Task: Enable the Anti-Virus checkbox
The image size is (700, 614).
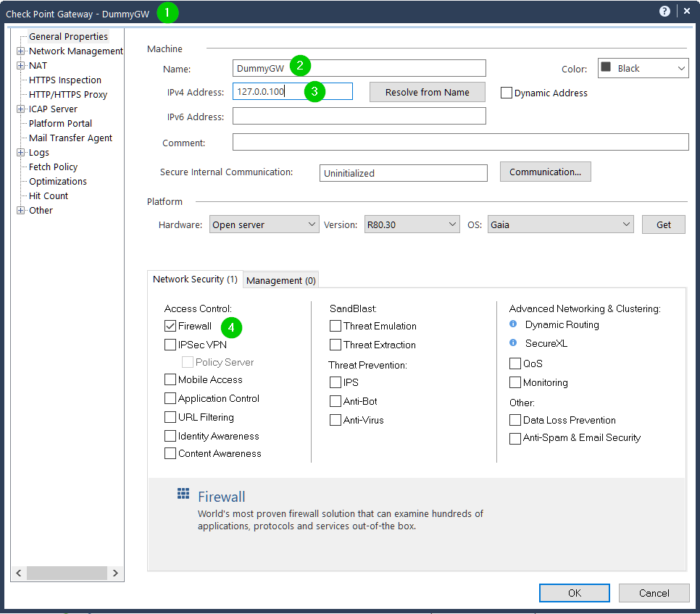Action: pyautogui.click(x=336, y=420)
